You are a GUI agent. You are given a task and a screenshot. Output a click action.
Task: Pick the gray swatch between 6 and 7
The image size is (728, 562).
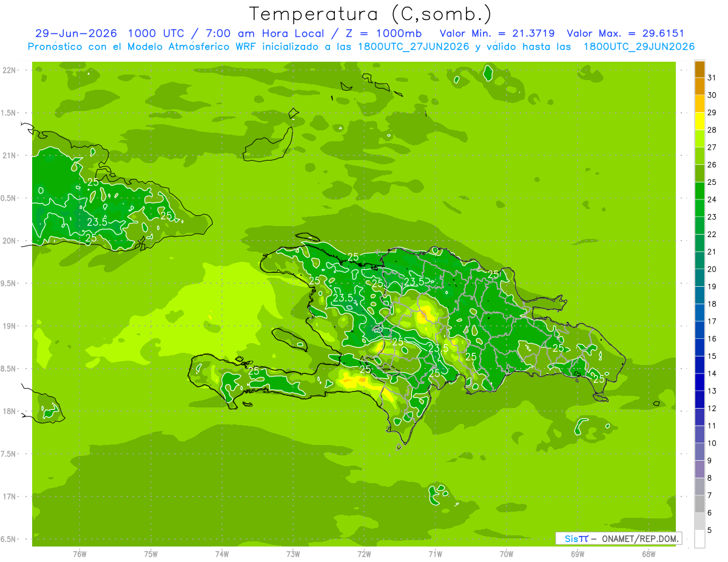pos(699,504)
